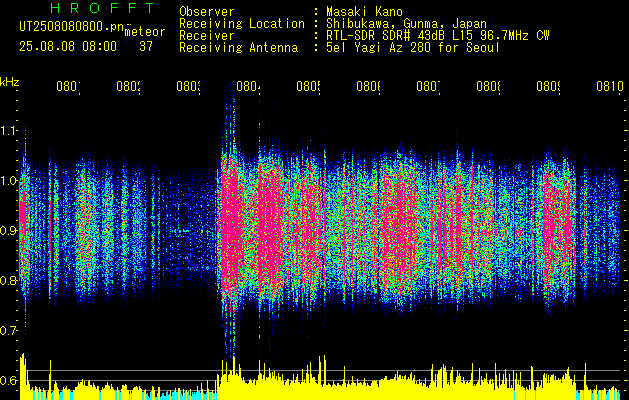629x400 pixels.
Task: Click the Receiving Antenna label
Action: click(x=238, y=48)
